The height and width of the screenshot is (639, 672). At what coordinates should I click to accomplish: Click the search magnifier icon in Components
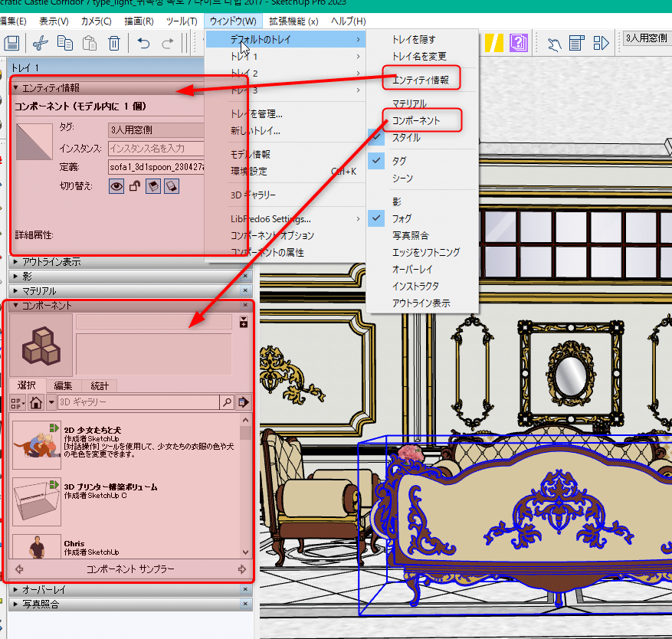pyautogui.click(x=227, y=402)
